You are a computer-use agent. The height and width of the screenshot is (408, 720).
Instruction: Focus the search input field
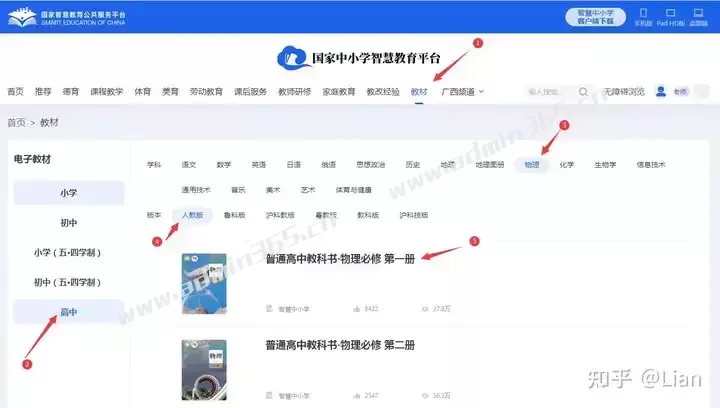click(x=551, y=92)
